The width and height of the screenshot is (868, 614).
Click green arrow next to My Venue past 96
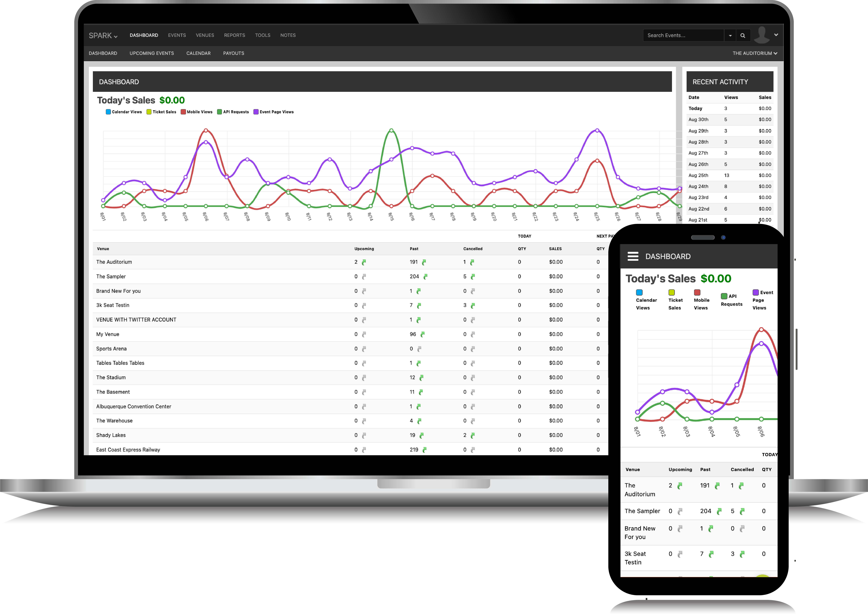click(423, 334)
